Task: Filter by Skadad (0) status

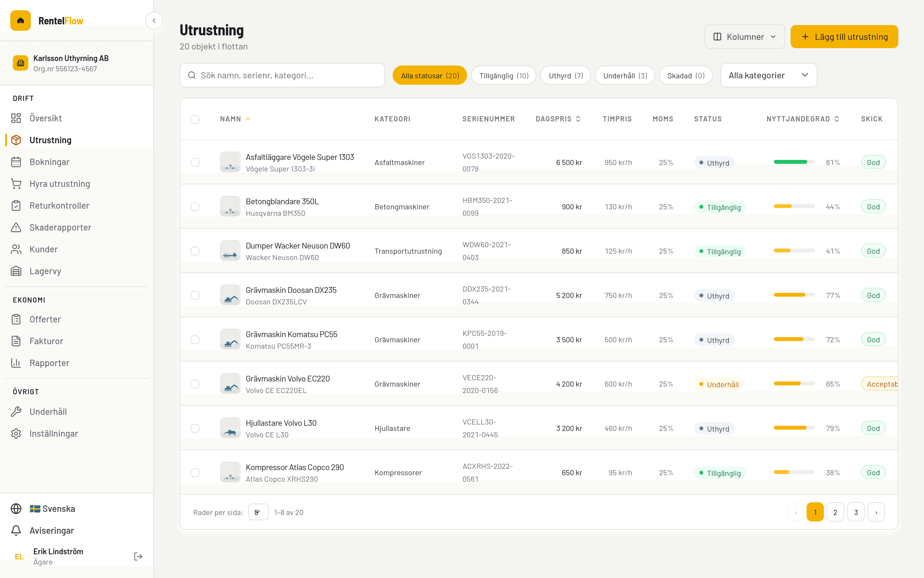Action: (686, 76)
